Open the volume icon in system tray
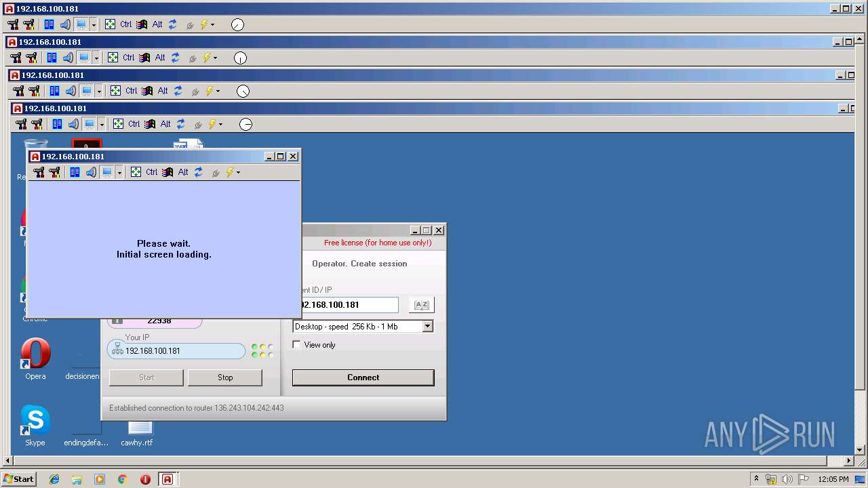The width and height of the screenshot is (868, 488). point(787,479)
